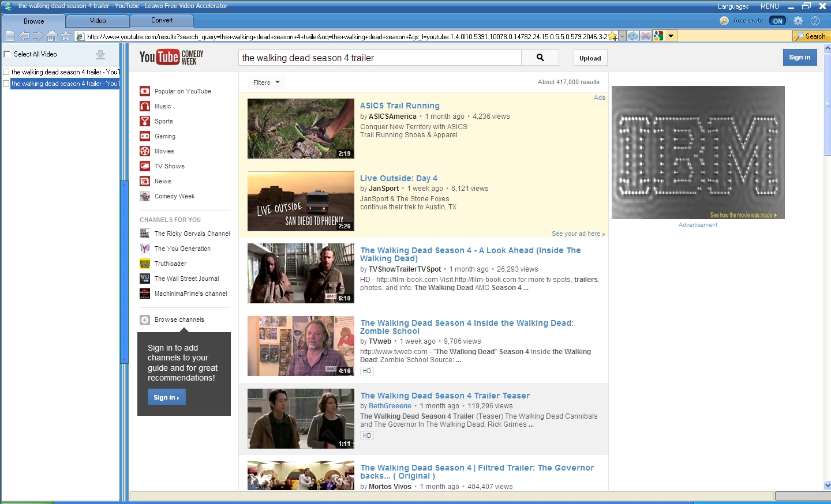The height and width of the screenshot is (504, 831).
Task: Switch to the Browse tab
Action: (33, 21)
